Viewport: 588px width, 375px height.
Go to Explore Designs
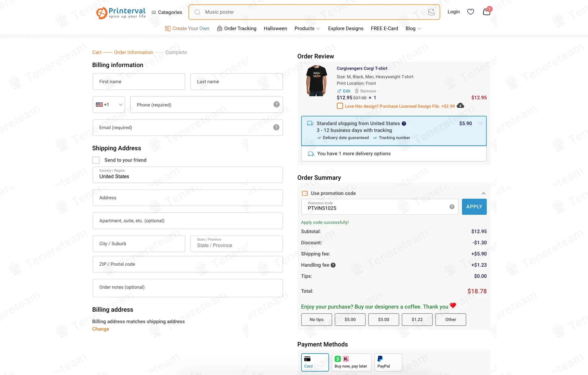pyautogui.click(x=346, y=29)
